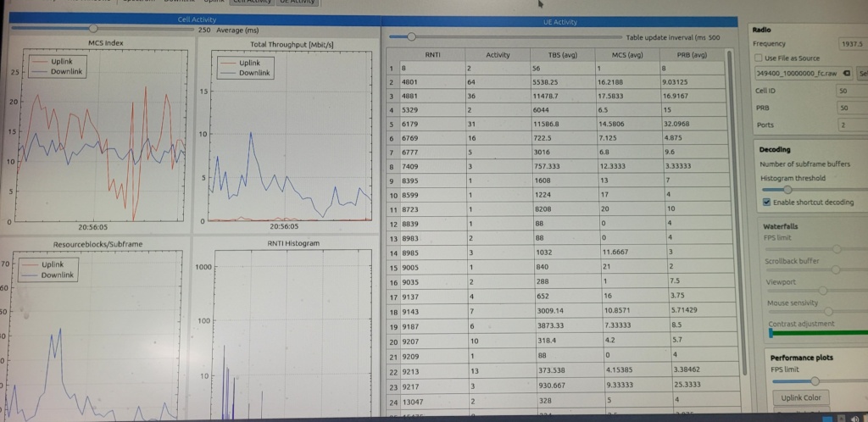Image resolution: width=868 pixels, height=422 pixels.
Task: Select RNTI cell 6179
Action: click(x=431, y=124)
